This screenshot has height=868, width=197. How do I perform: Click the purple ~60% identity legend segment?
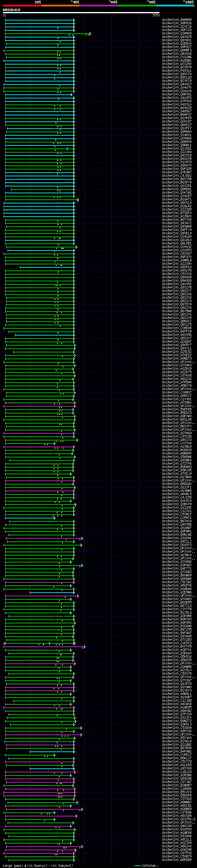[99, 6]
